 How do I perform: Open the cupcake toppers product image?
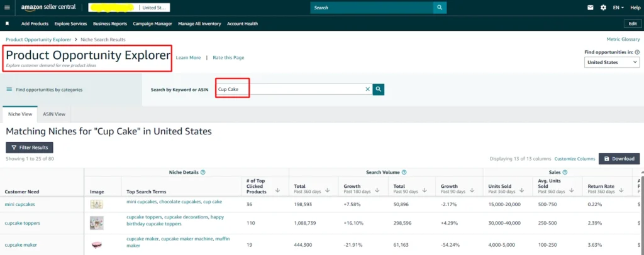coord(97,223)
